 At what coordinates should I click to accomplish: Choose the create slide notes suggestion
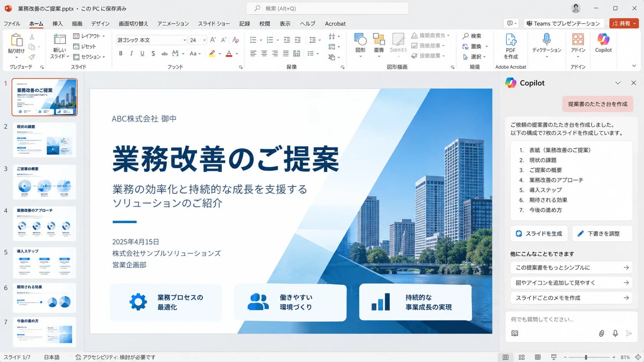(572, 298)
